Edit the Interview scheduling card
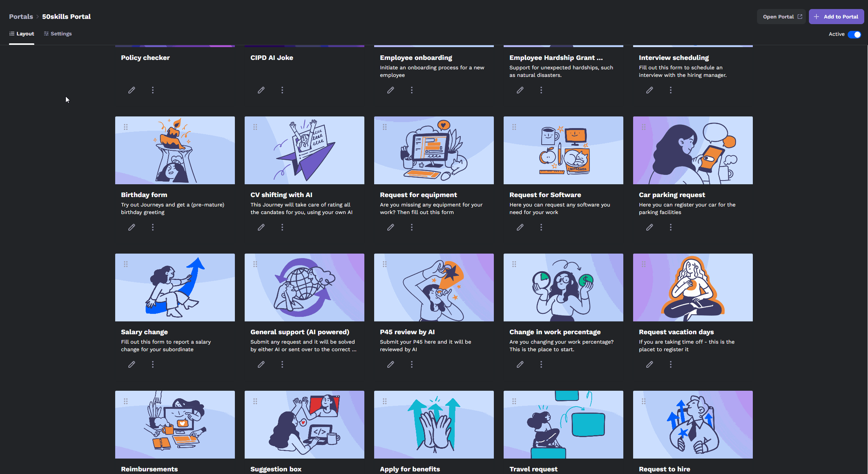Screen dimensions: 868x474 coord(649,90)
